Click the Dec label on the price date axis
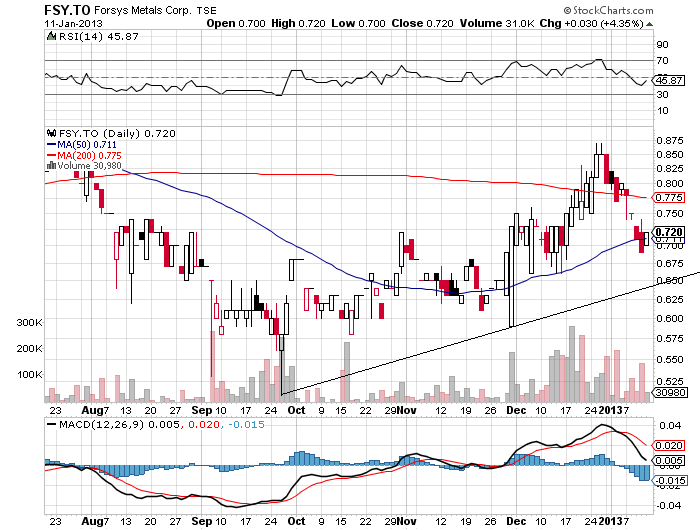Image resolution: width=700 pixels, height=530 pixels. coord(517,410)
